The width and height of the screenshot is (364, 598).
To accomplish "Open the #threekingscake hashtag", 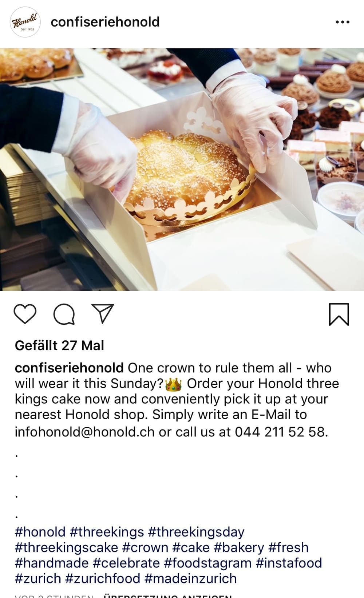I will pos(66,547).
